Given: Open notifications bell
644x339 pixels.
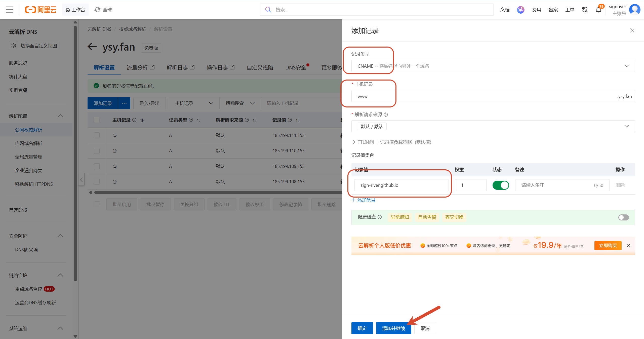Looking at the screenshot, I should 598,10.
